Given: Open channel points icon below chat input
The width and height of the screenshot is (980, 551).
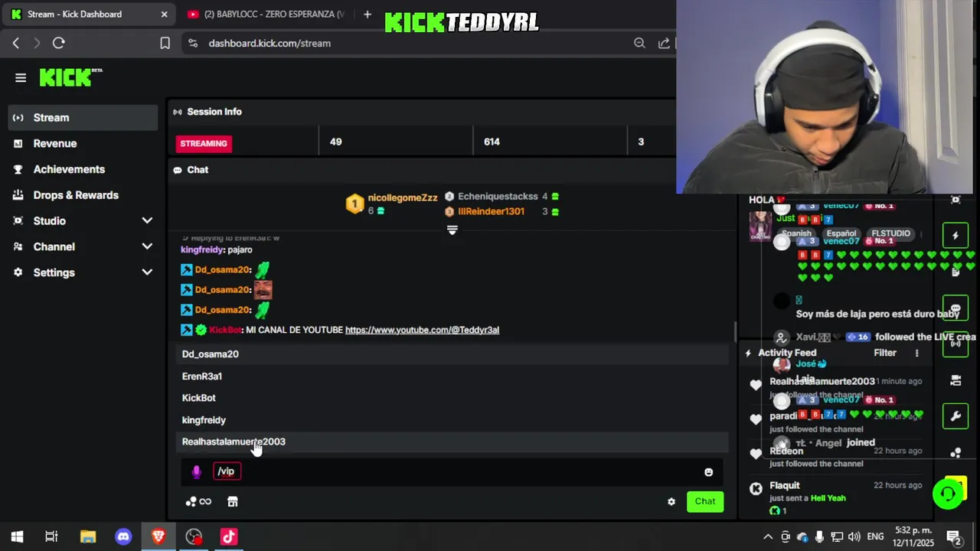Looking at the screenshot, I should [198, 502].
